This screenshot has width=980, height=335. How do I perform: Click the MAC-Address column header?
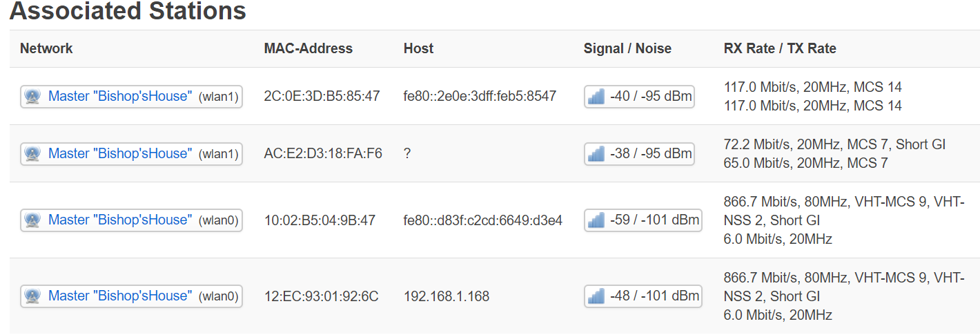tap(308, 48)
